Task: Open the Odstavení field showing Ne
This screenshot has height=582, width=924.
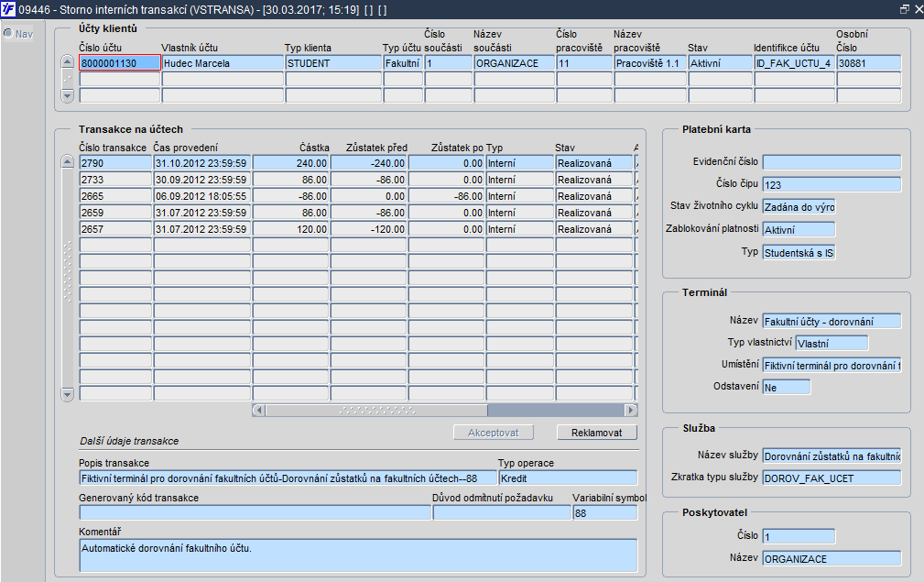Action: tap(787, 387)
